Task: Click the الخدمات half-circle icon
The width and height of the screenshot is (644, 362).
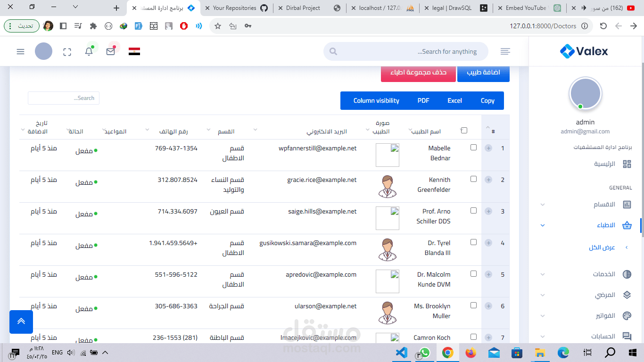Action: (x=627, y=274)
